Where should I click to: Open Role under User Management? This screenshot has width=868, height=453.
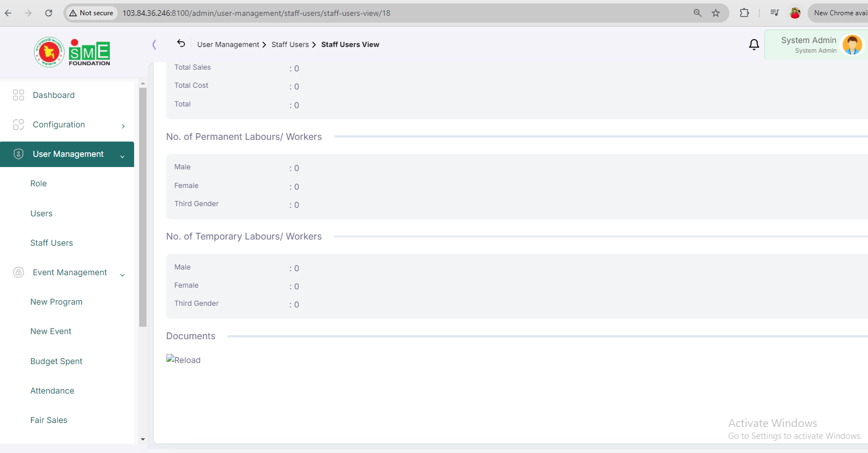pos(38,183)
